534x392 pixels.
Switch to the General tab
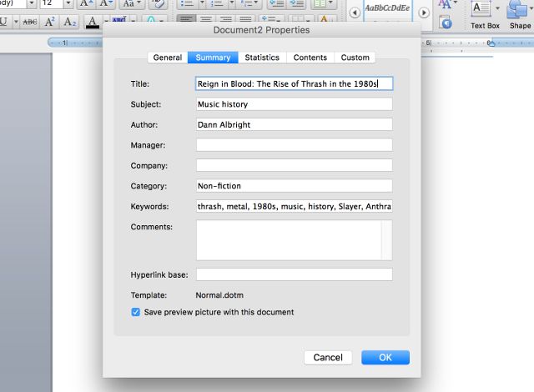tap(168, 58)
